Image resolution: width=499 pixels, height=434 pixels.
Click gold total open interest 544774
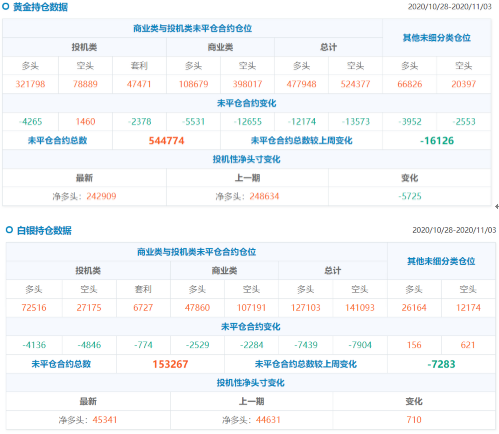point(166,141)
